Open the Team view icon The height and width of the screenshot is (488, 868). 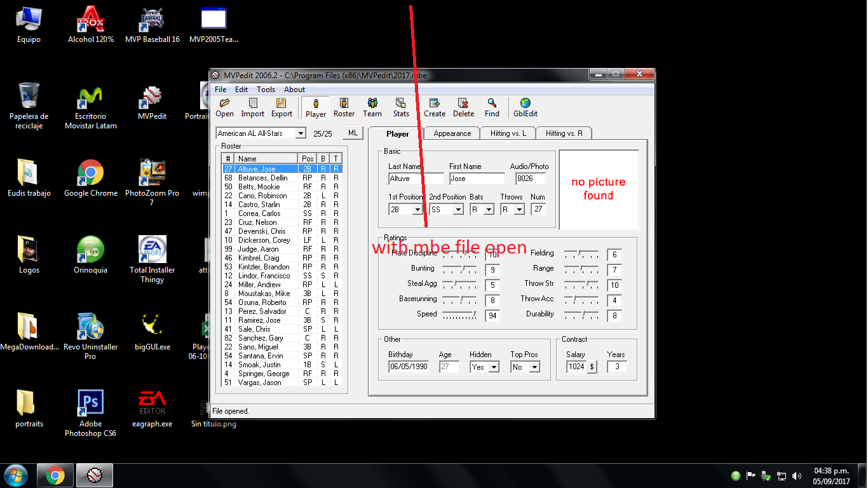[x=372, y=107]
